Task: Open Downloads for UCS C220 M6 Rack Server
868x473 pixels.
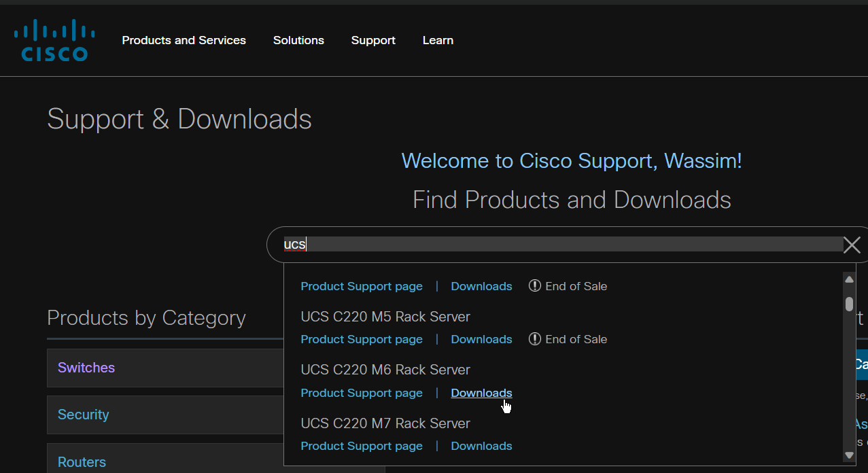Action: click(481, 393)
